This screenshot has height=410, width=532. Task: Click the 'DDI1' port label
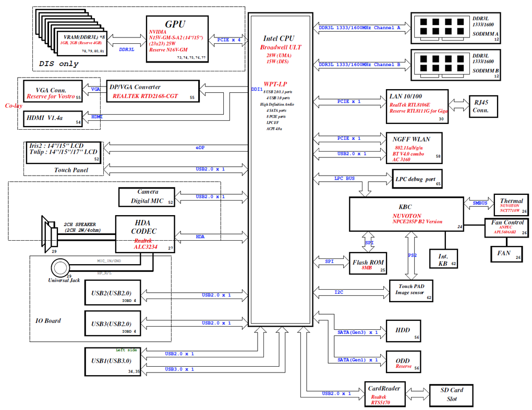257,90
